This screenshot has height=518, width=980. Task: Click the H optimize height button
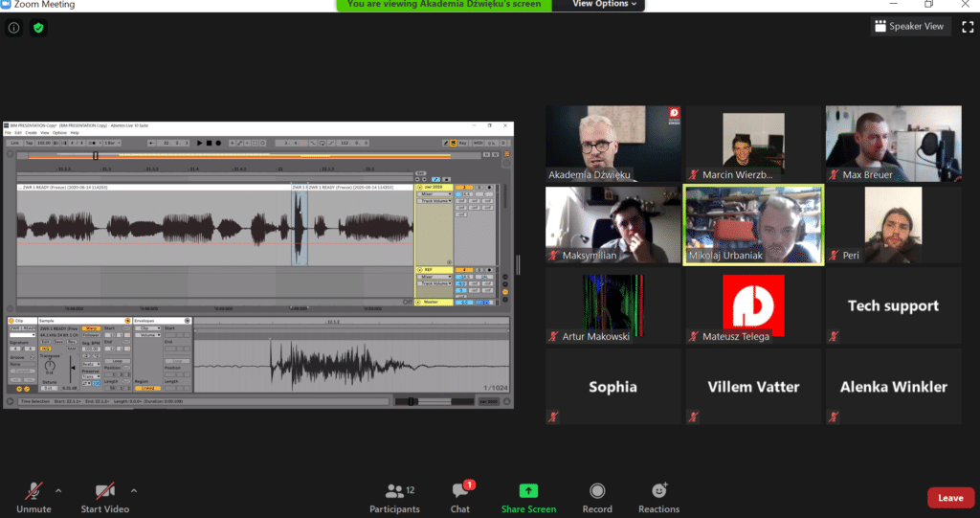click(486, 154)
